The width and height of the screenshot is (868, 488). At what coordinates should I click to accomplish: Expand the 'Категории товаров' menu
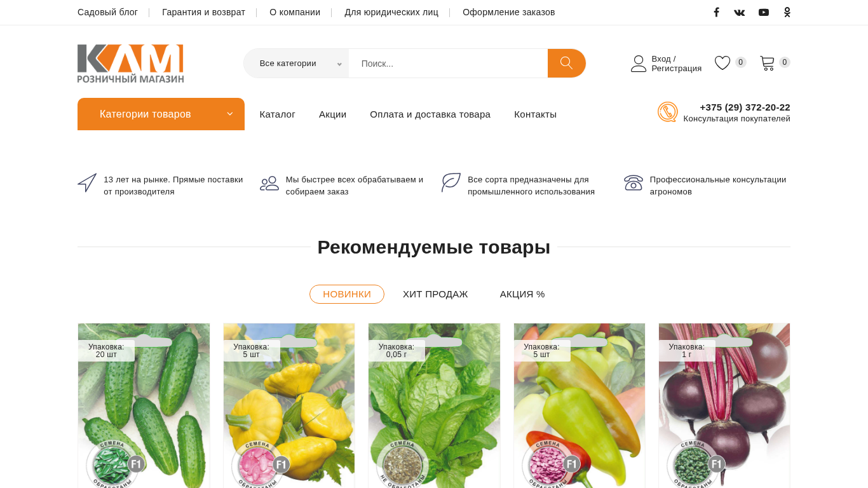[161, 114]
